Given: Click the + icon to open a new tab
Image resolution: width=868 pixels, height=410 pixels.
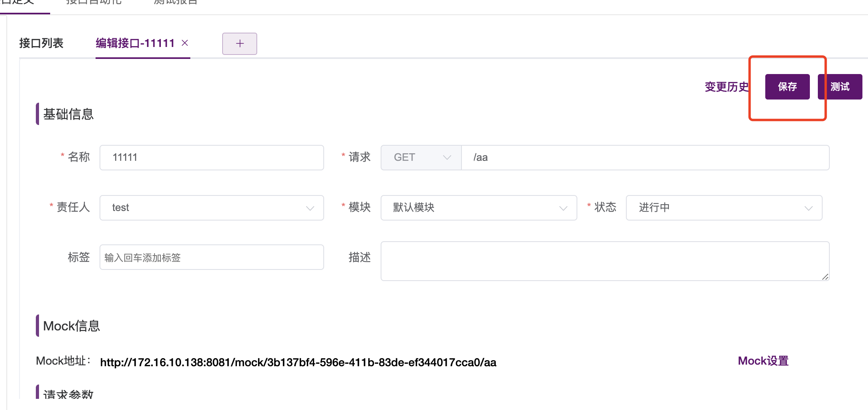Looking at the screenshot, I should (239, 44).
